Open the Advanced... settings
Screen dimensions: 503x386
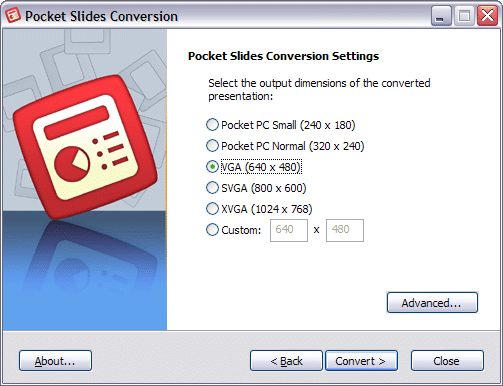point(432,303)
